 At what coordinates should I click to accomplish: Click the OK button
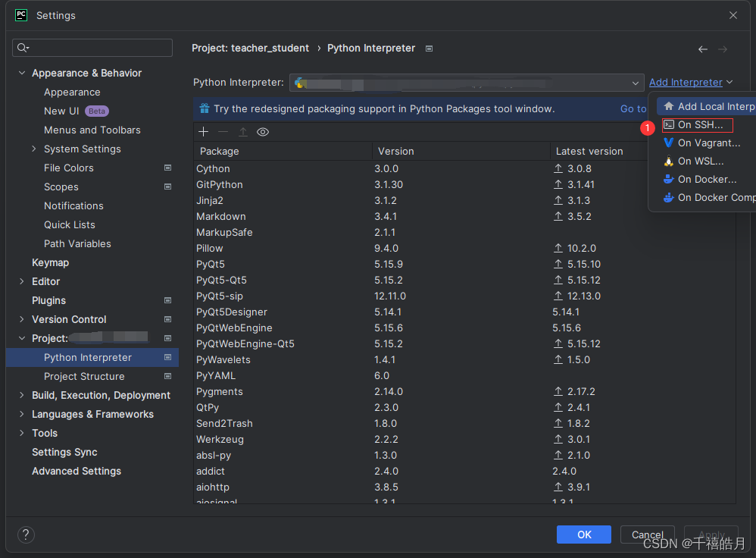[x=584, y=534]
